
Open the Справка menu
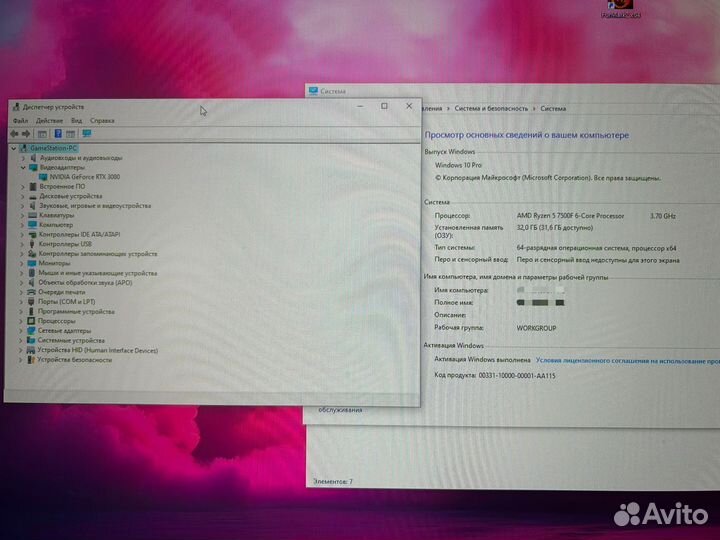[x=102, y=121]
